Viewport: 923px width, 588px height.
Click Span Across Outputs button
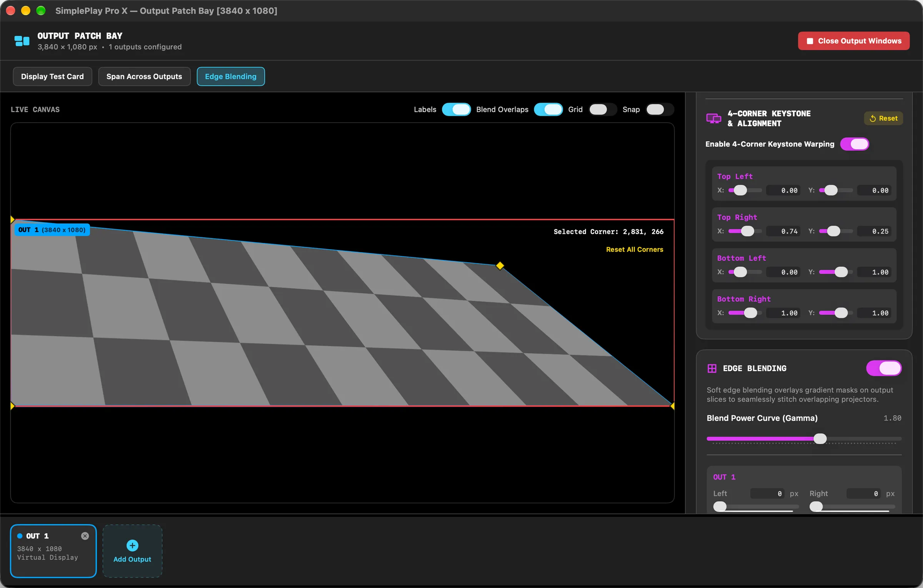pyautogui.click(x=144, y=77)
